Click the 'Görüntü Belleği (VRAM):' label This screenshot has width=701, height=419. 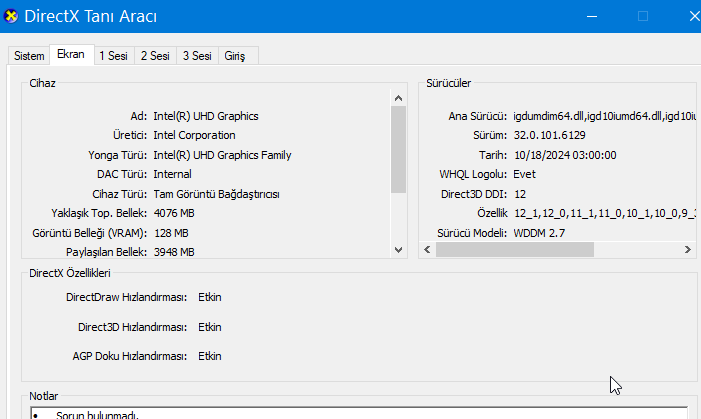tap(89, 233)
